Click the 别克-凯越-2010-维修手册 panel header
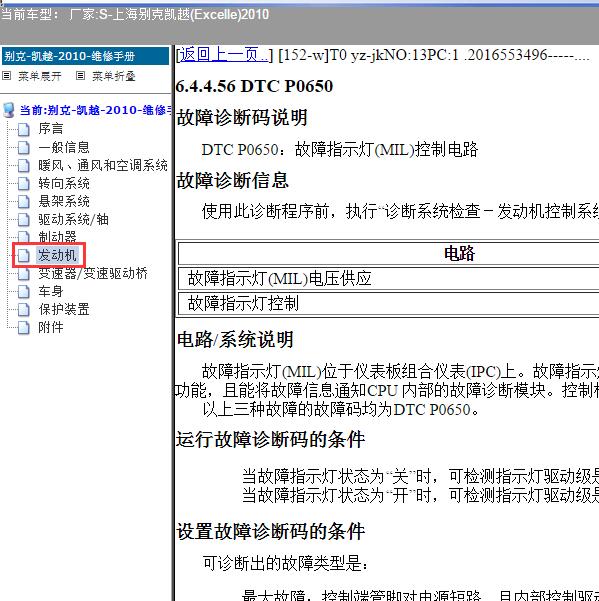 pyautogui.click(x=85, y=56)
